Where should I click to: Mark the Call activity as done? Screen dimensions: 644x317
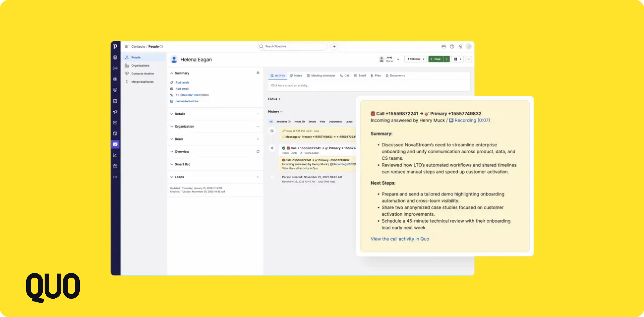pos(283,148)
